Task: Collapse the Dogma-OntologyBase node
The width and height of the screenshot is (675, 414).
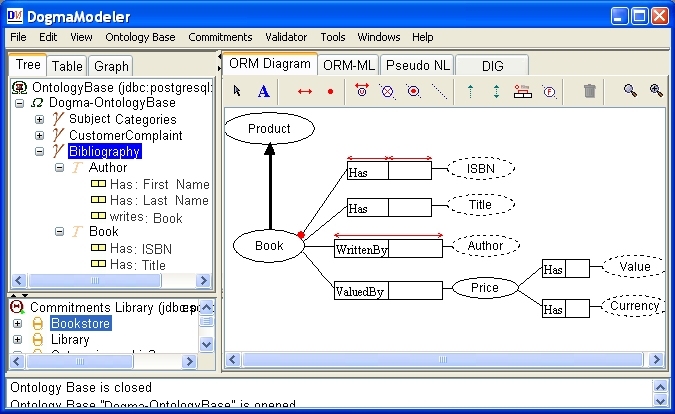Action: point(19,103)
